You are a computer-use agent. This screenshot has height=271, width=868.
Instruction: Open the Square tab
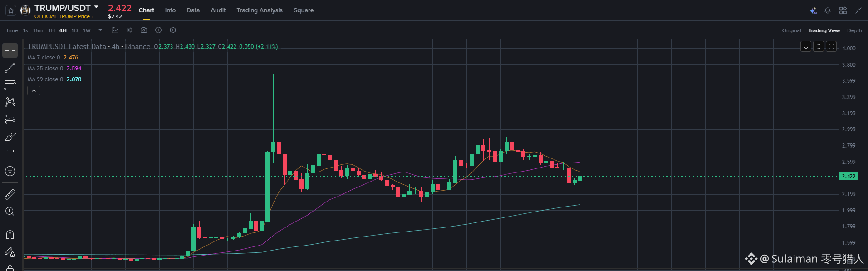click(x=304, y=10)
